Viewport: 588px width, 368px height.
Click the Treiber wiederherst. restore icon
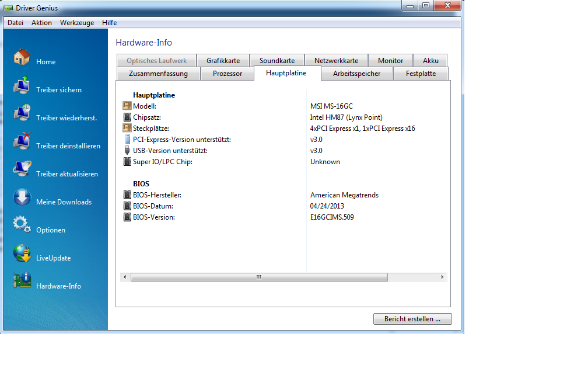pyautogui.click(x=22, y=113)
